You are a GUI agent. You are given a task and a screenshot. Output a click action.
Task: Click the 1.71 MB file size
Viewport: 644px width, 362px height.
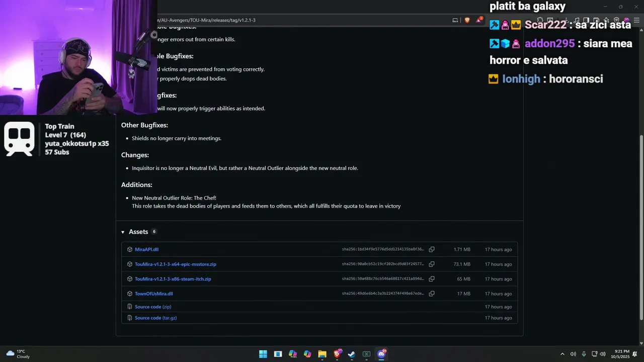point(462,249)
